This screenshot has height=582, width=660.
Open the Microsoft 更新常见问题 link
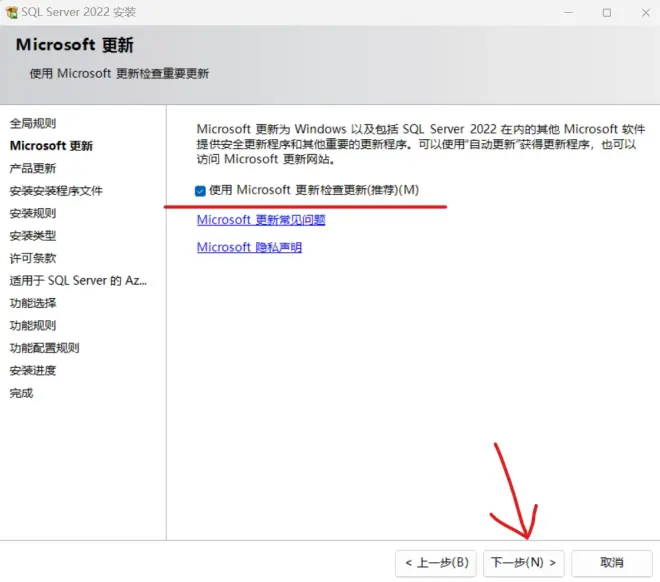261,220
